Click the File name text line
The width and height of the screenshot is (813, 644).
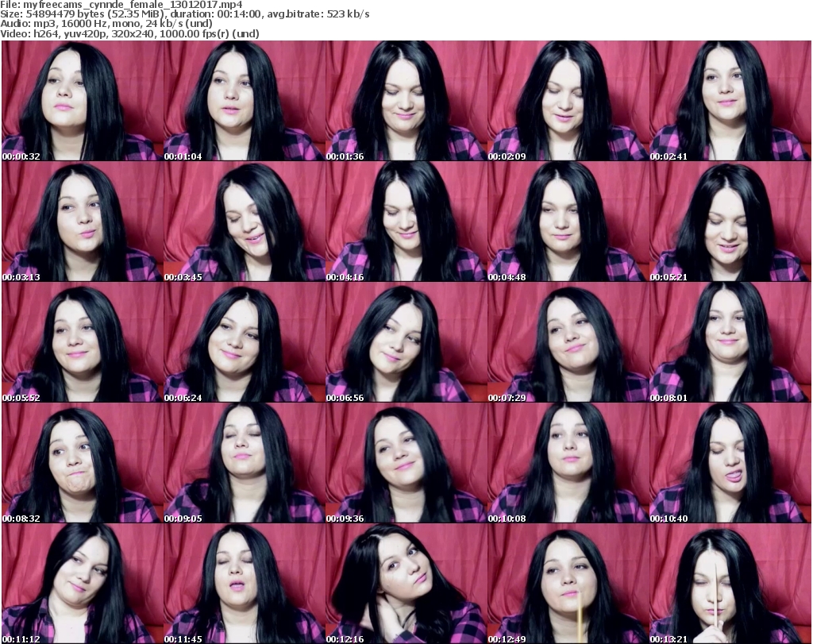[x=121, y=5]
